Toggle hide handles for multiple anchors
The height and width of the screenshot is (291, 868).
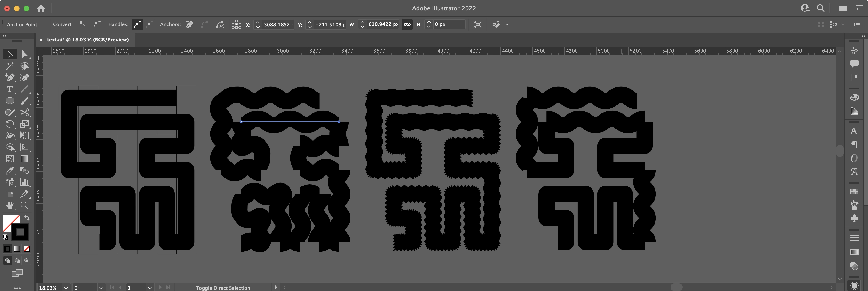click(x=149, y=24)
